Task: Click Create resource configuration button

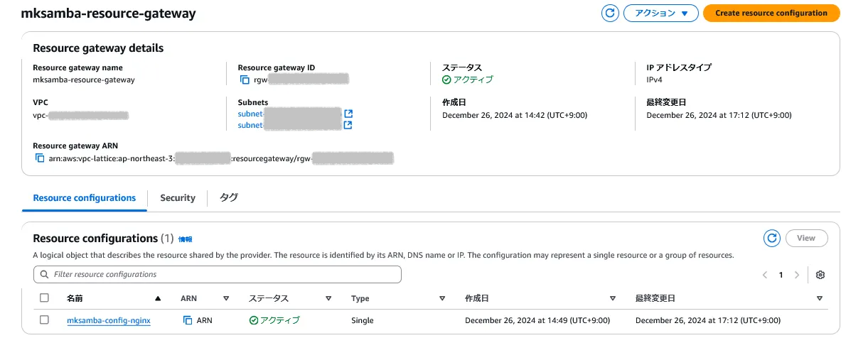Action: 771,13
